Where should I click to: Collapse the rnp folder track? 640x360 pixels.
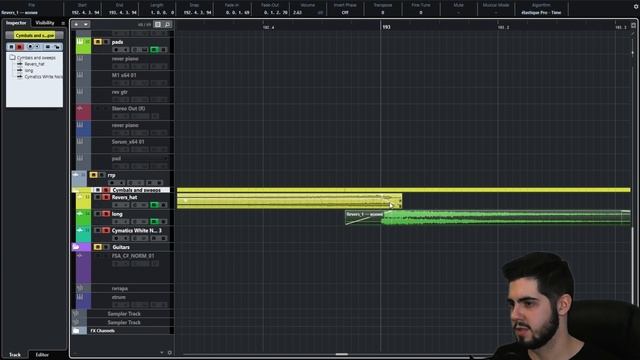coord(76,175)
